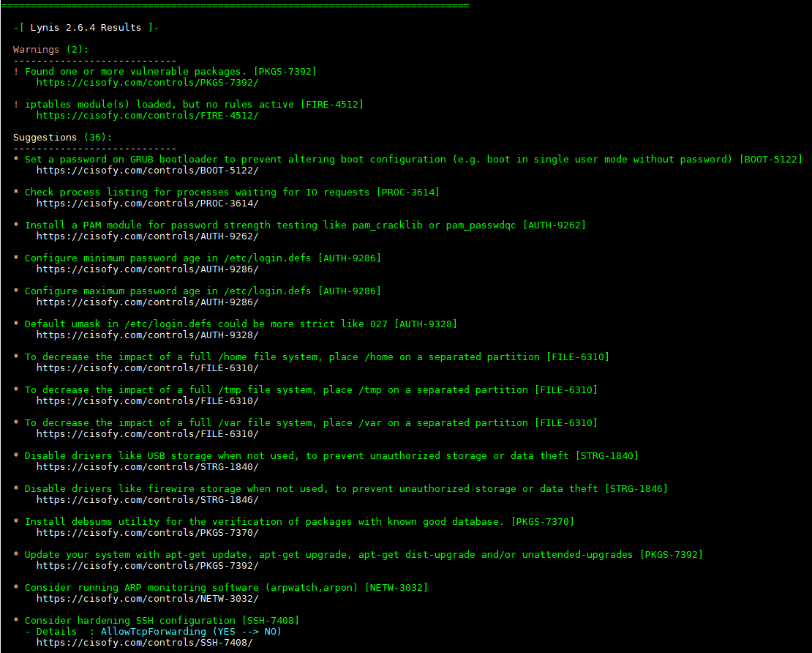Open the FILE-6310 URL below the /var suggestion
Screen dimensions: 812x653
point(148,434)
